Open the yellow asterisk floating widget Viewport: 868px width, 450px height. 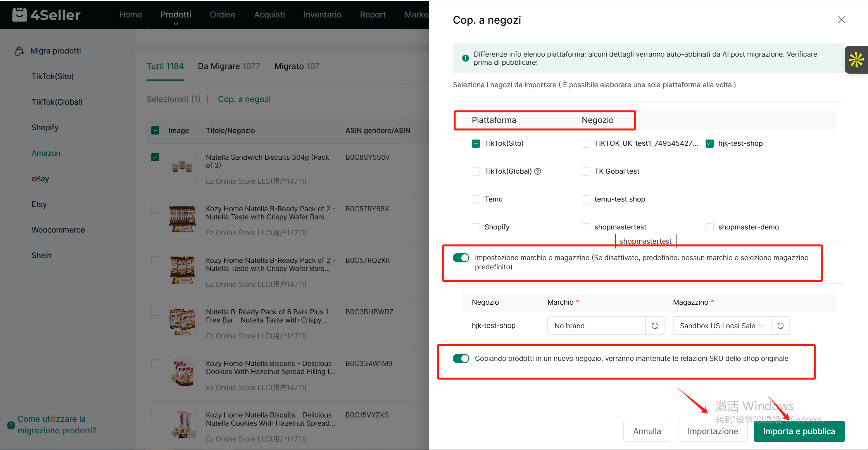(x=856, y=60)
